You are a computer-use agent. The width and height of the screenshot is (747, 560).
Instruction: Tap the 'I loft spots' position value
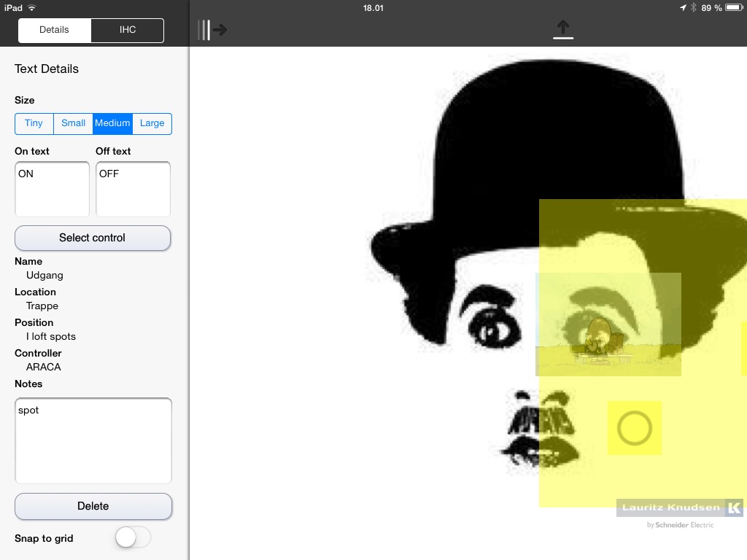point(51,336)
